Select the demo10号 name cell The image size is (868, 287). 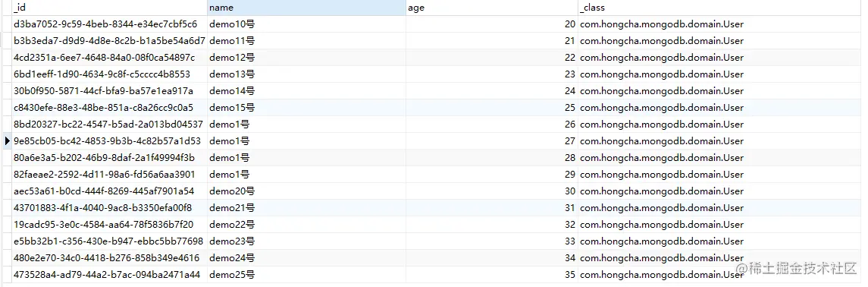pos(306,24)
